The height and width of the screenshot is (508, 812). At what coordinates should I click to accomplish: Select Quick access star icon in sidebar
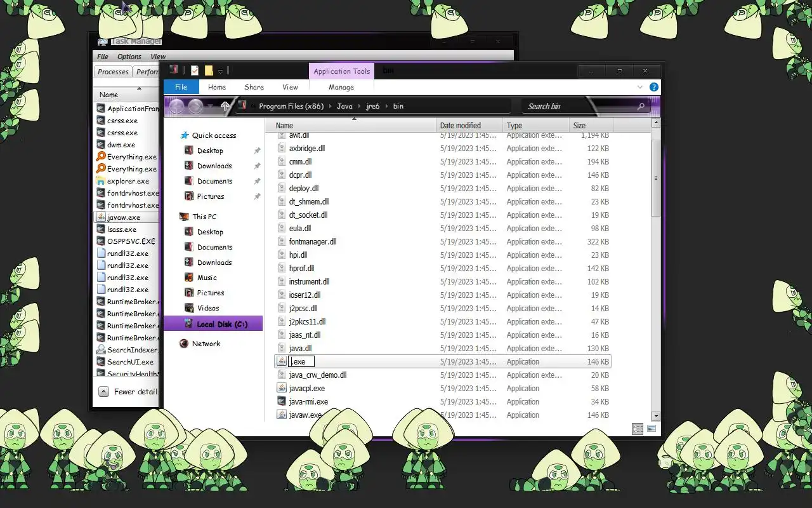pyautogui.click(x=185, y=135)
